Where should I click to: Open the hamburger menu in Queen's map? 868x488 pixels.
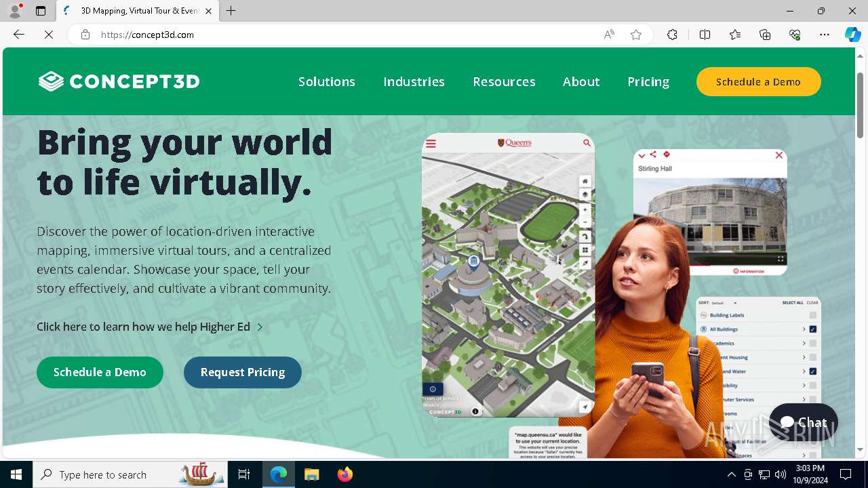pyautogui.click(x=431, y=144)
